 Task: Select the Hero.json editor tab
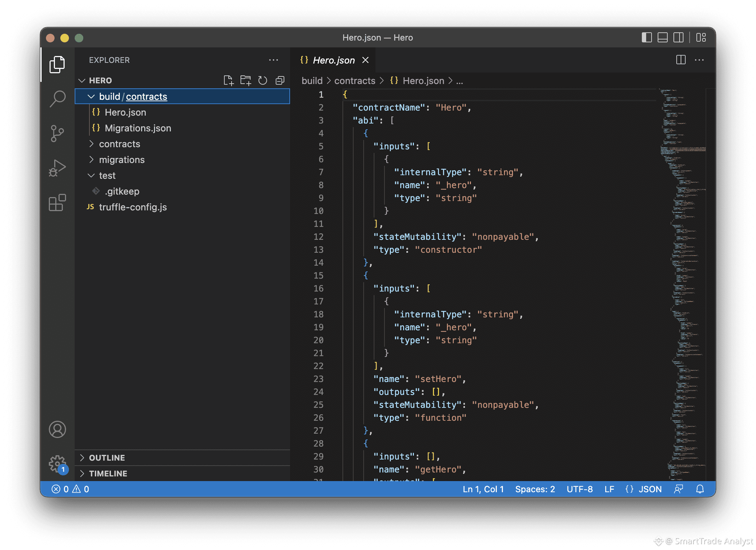point(333,60)
